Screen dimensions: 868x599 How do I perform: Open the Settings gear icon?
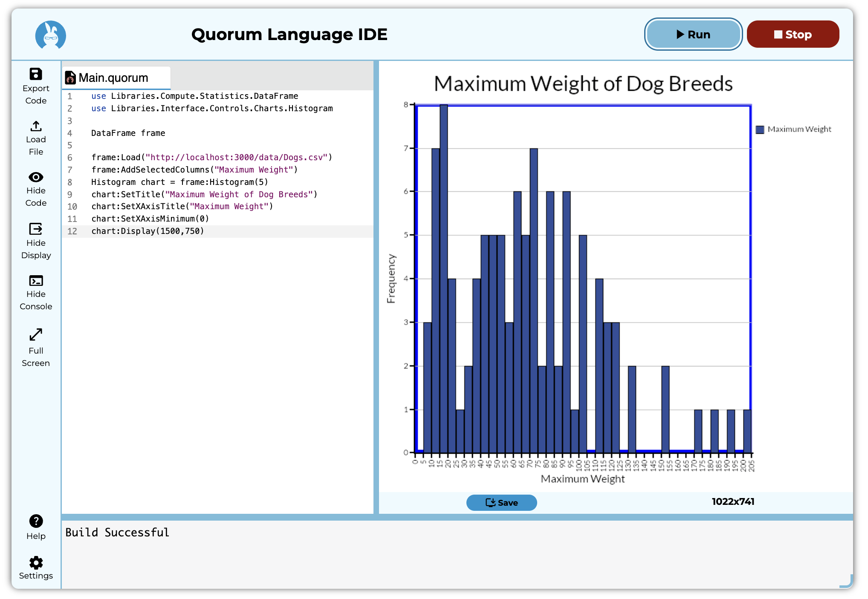point(36,563)
